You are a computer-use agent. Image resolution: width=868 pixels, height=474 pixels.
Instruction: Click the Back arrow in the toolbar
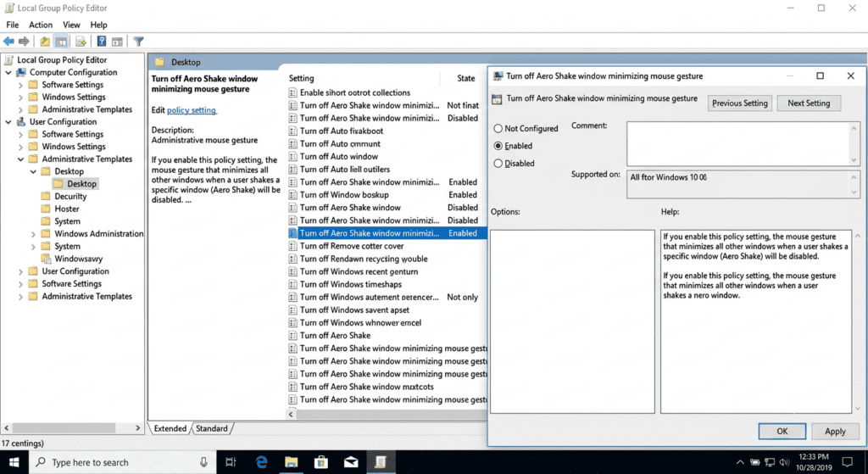point(8,42)
